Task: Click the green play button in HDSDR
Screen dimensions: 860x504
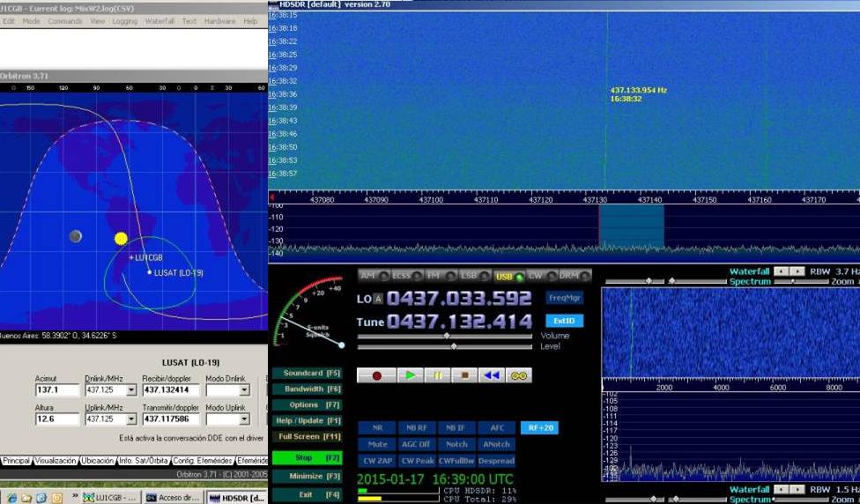Action: click(x=410, y=375)
